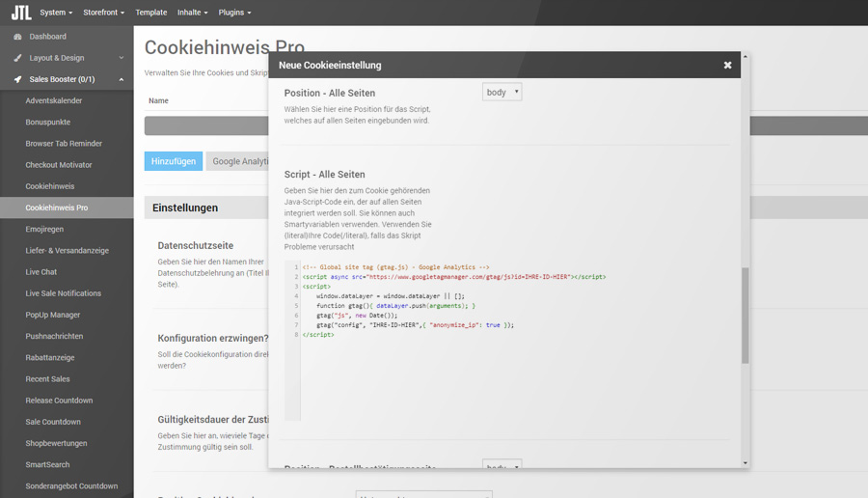Click the Google Analytics button
This screenshot has height=498, width=868.
coord(238,161)
